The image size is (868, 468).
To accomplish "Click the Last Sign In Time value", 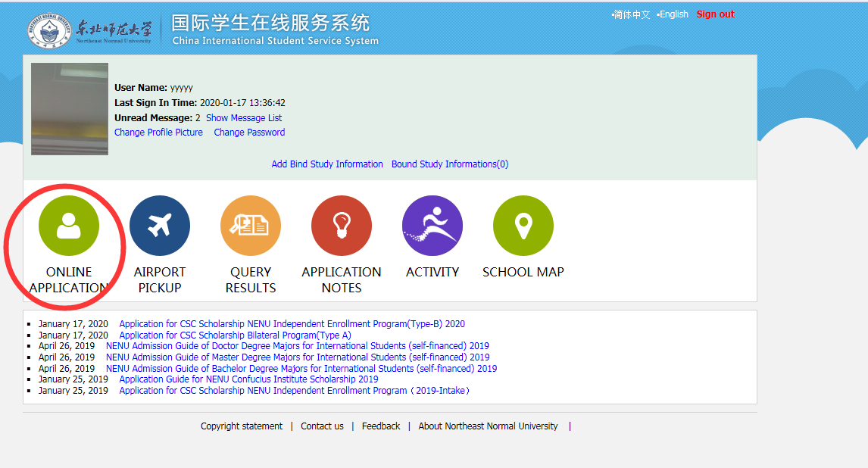I will click(242, 103).
